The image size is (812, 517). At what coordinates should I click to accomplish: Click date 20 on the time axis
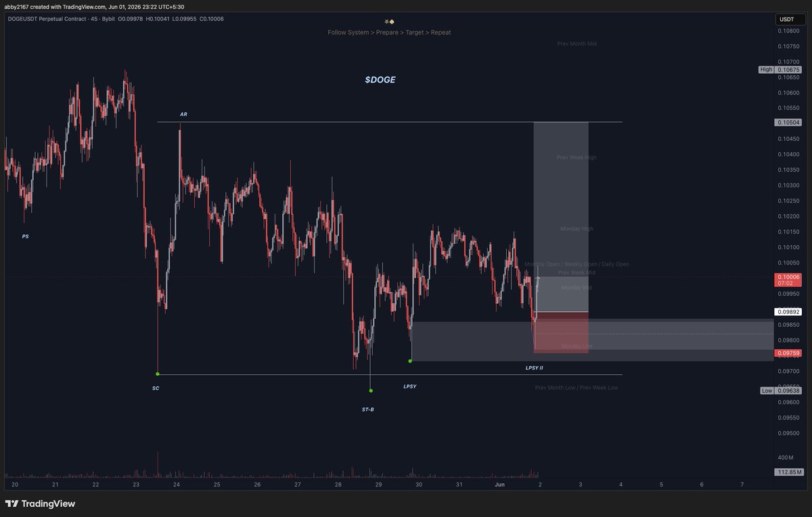coord(15,485)
